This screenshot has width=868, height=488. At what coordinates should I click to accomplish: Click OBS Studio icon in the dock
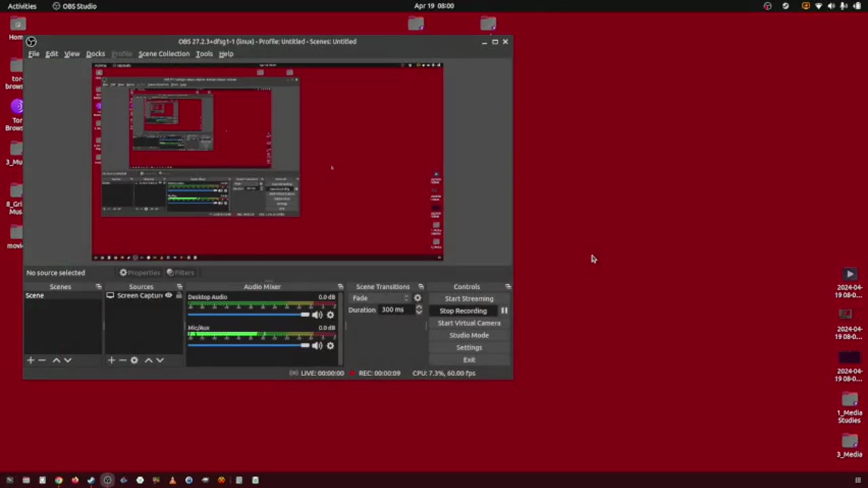tap(107, 480)
